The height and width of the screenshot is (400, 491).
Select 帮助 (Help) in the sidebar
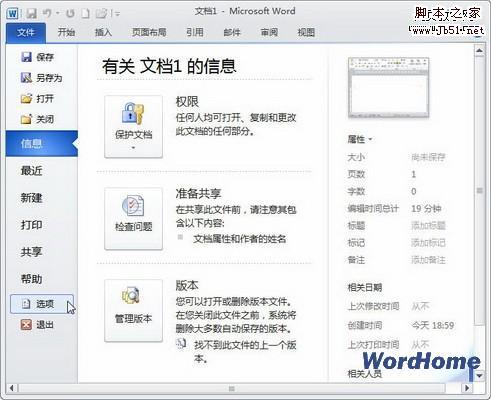pyautogui.click(x=31, y=279)
